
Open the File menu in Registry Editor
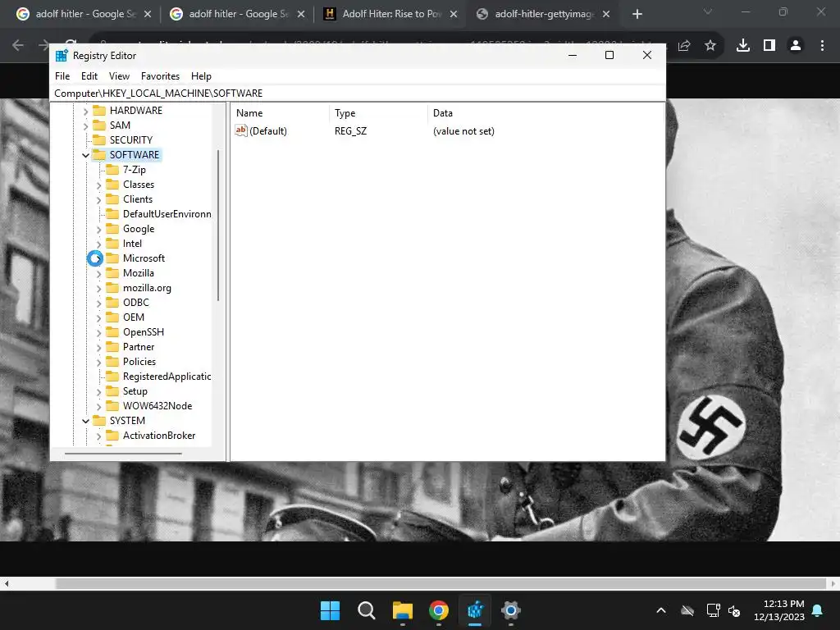(x=62, y=76)
